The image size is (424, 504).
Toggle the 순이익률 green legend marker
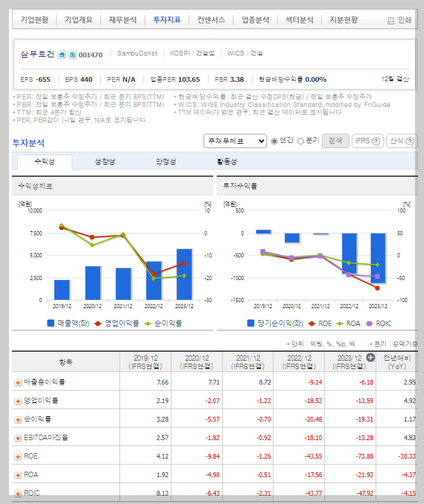point(148,323)
